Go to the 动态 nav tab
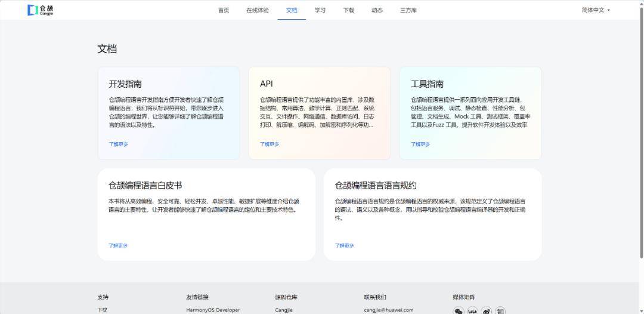644x314 pixels. (x=377, y=10)
